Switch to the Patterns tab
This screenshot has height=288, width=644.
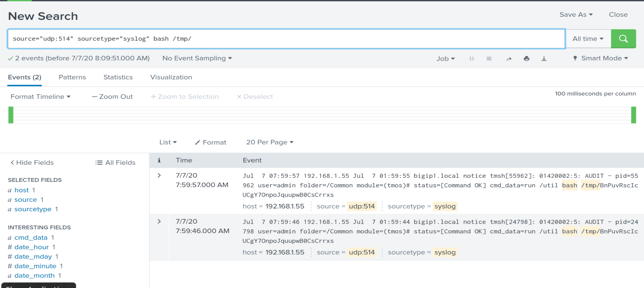coord(72,77)
